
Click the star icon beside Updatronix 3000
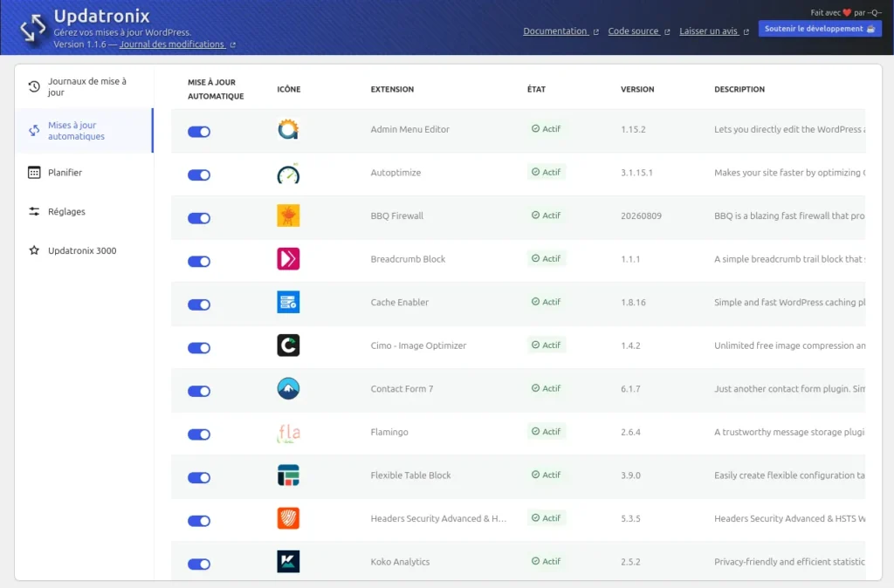point(34,250)
